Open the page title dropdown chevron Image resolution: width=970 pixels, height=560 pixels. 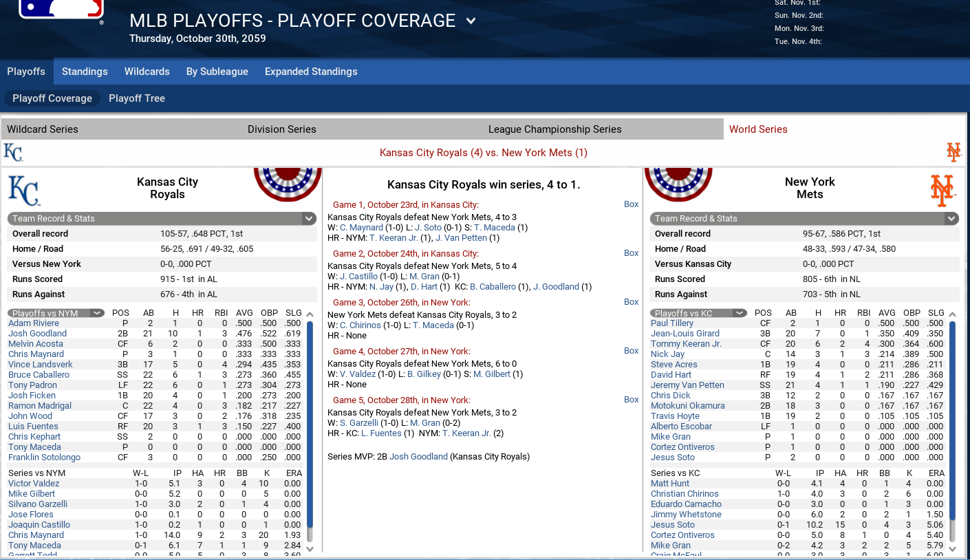(x=471, y=21)
